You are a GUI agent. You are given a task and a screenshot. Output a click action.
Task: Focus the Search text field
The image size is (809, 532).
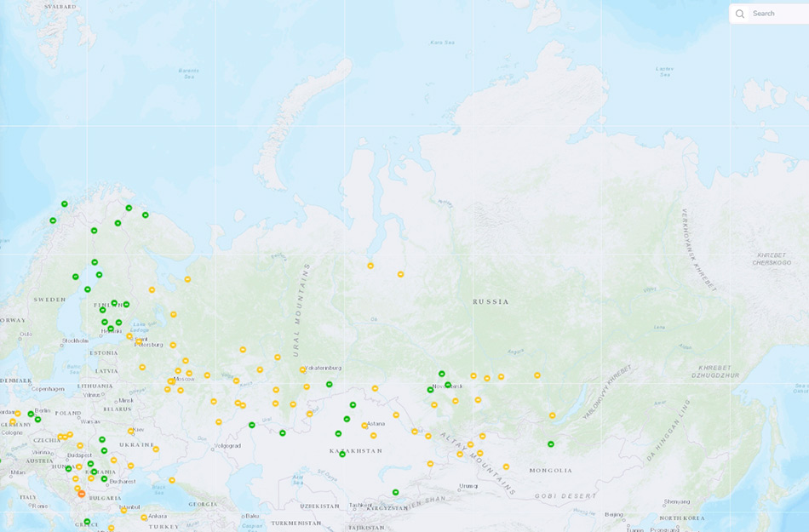(775, 14)
